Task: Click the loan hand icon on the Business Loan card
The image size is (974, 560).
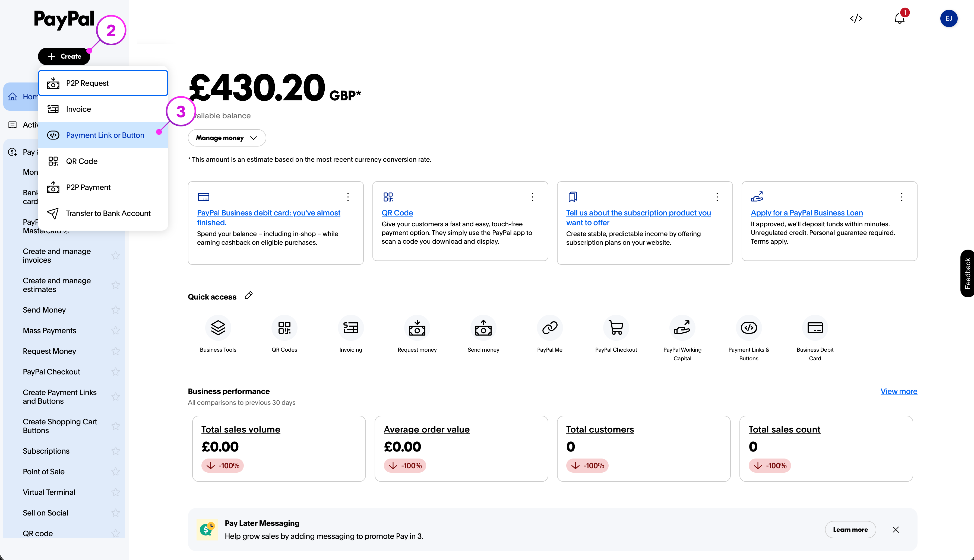Action: [x=757, y=196]
